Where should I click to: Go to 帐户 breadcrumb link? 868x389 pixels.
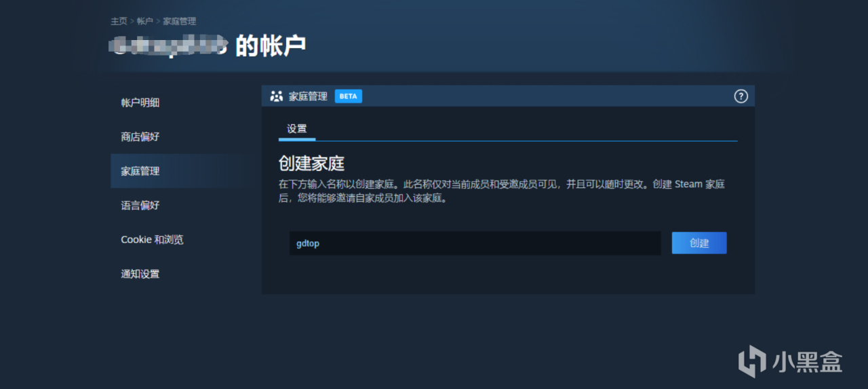click(145, 21)
